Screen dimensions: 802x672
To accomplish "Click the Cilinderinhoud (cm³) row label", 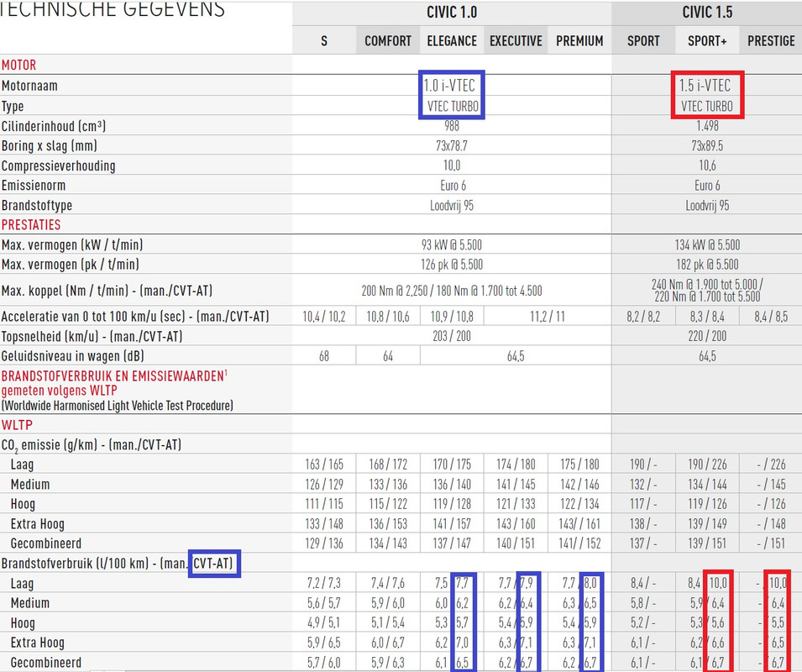I will (x=54, y=126).
